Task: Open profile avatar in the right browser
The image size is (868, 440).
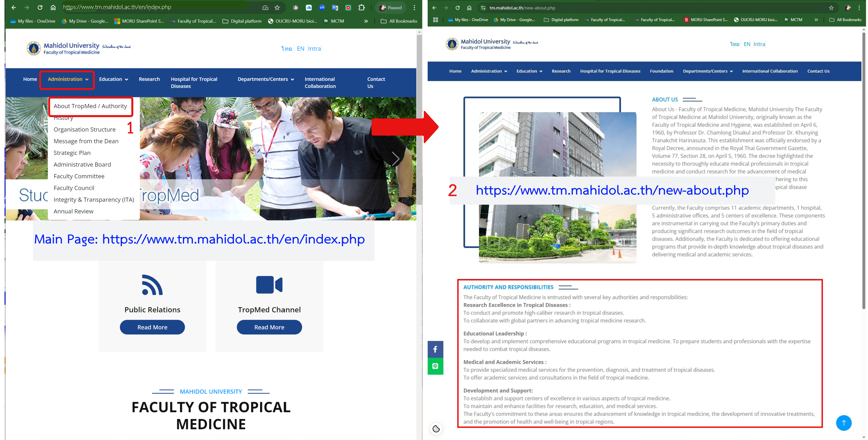Action: (x=848, y=8)
